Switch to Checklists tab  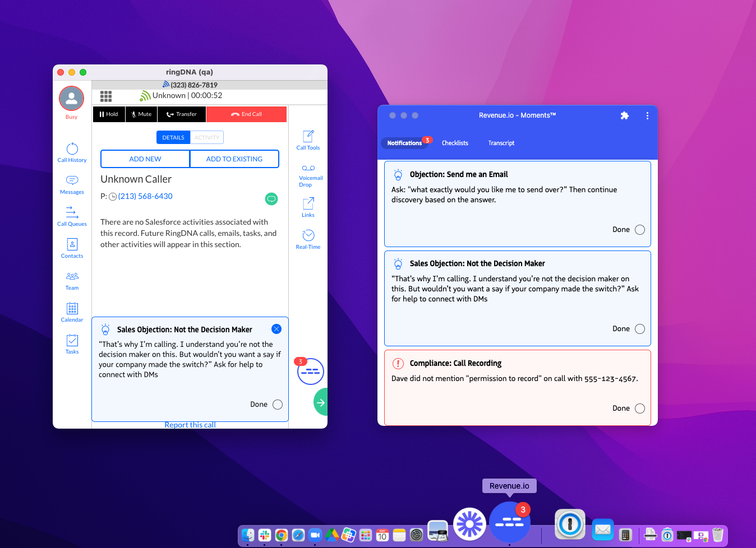click(x=455, y=143)
